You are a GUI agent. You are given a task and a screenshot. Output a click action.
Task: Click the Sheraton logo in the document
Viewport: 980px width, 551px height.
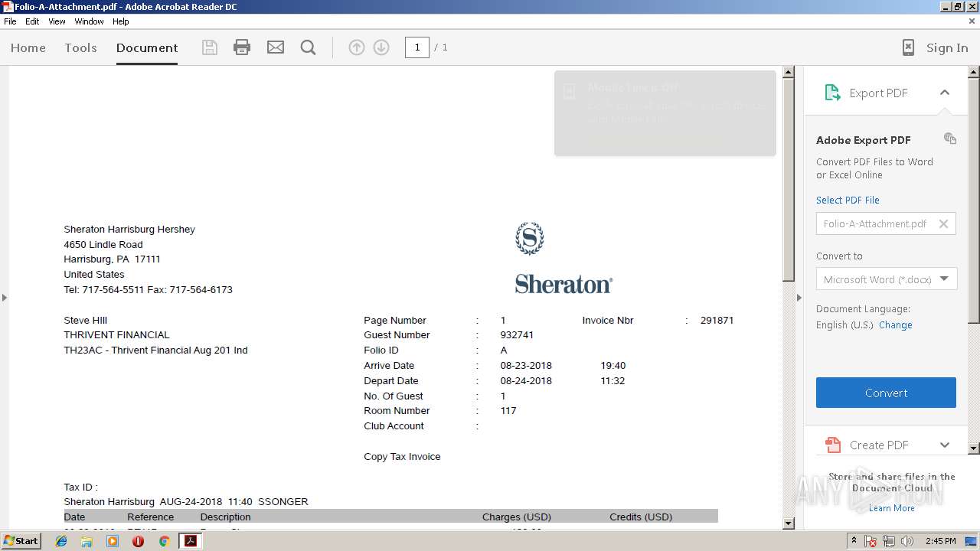tap(563, 258)
